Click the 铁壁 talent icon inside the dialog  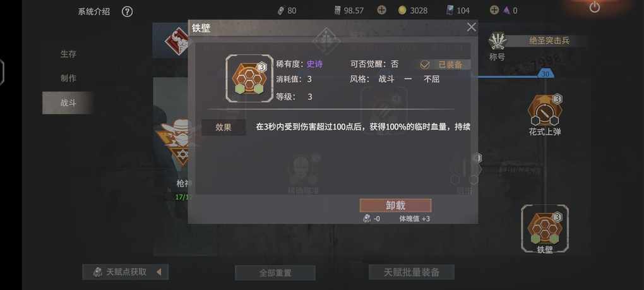click(249, 78)
